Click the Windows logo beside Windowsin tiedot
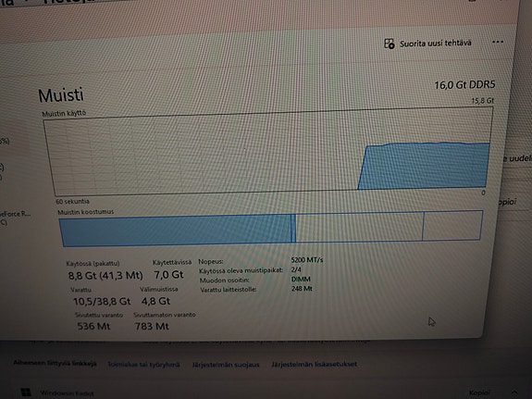 click(x=26, y=393)
